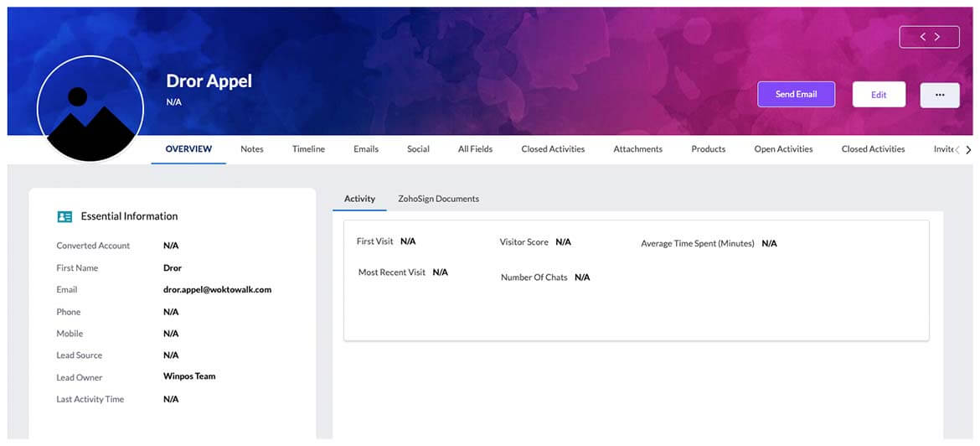Viewport: 980px width, 446px height.
Task: Open the Open Activities tab
Action: coord(783,149)
